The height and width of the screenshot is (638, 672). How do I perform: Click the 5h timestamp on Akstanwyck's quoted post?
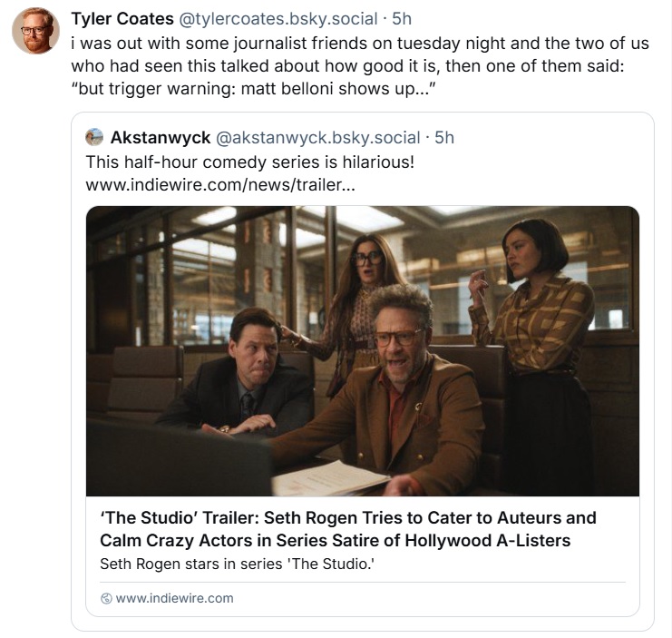click(444, 138)
